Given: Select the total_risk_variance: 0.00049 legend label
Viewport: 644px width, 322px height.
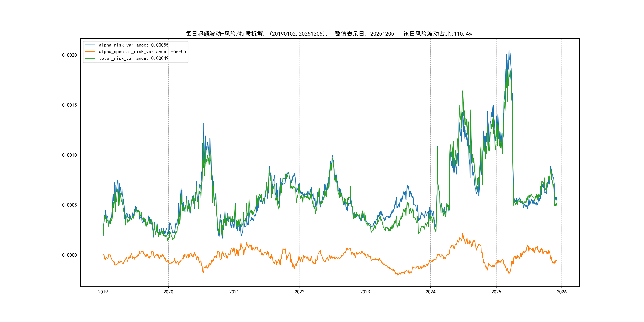Looking at the screenshot, I should tap(134, 58).
